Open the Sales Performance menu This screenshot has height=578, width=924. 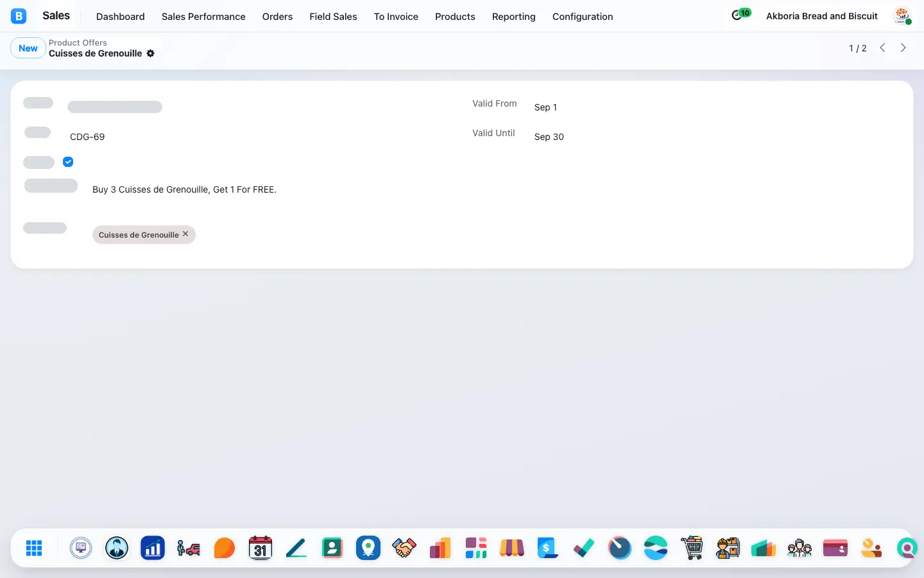click(203, 17)
